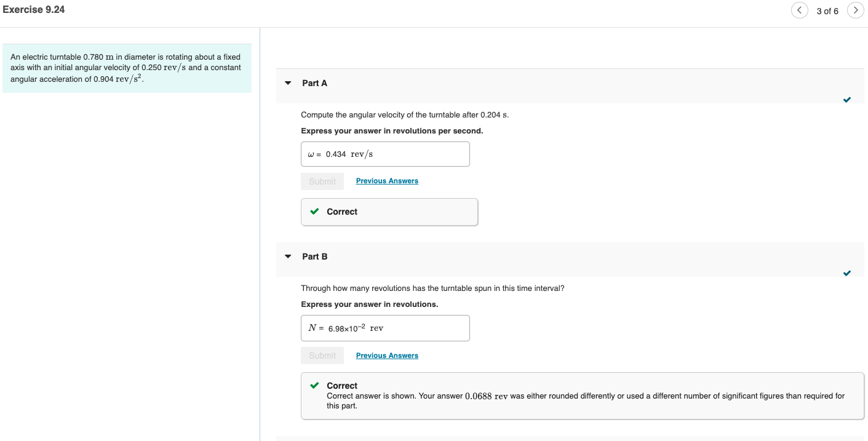868x441 pixels.
Task: Click the green check in Part B feedback
Action: [314, 386]
